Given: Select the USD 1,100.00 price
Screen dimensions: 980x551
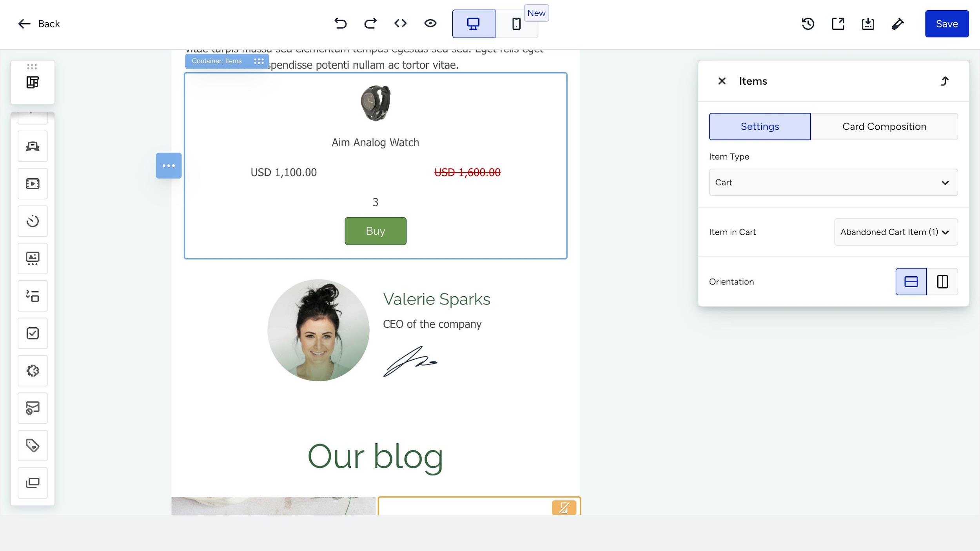Looking at the screenshot, I should [283, 172].
